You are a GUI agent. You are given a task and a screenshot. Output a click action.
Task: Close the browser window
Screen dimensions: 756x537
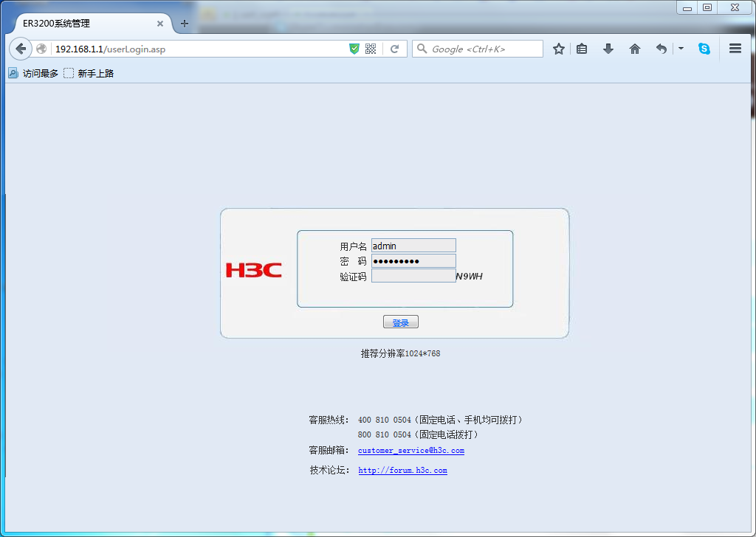(735, 7)
